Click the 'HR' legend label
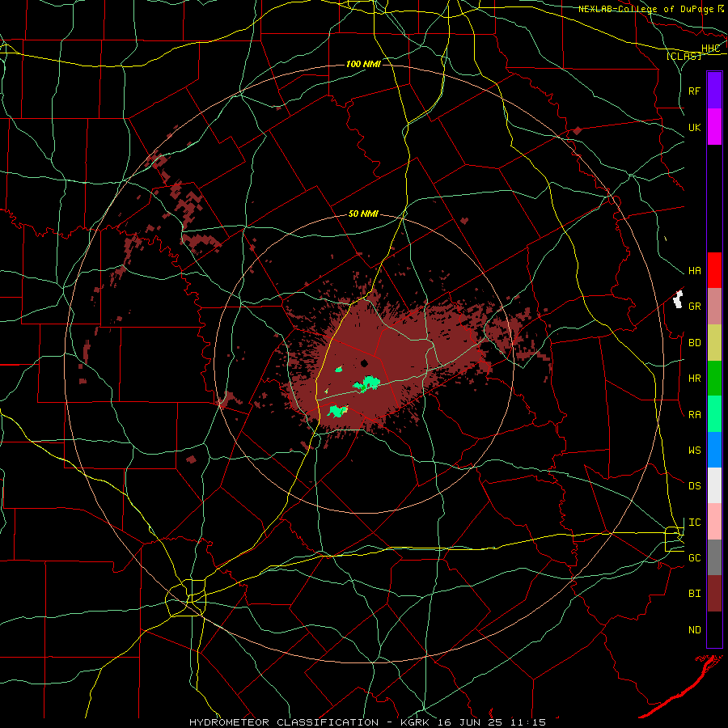Screen dimensions: 728x728 [x=695, y=379]
